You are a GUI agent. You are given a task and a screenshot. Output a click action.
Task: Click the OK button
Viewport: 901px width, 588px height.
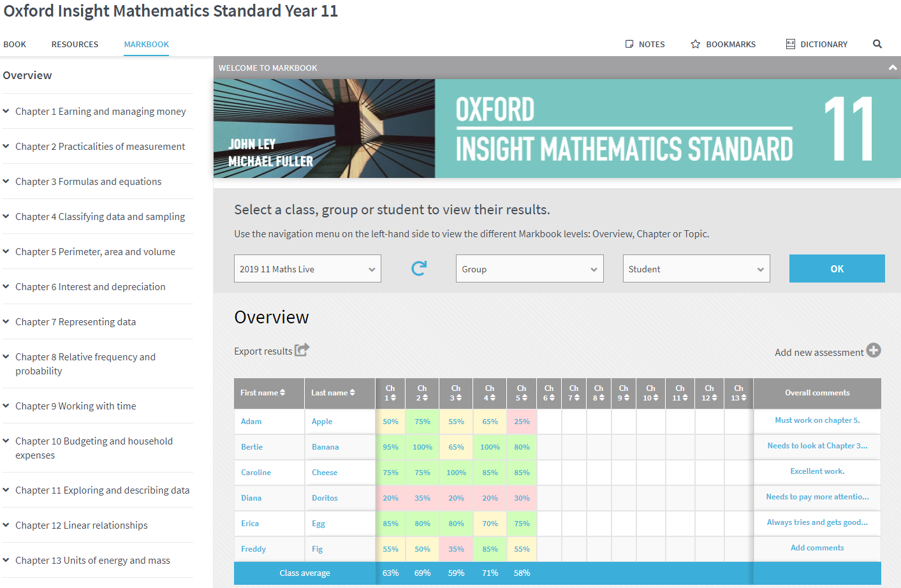click(x=837, y=268)
